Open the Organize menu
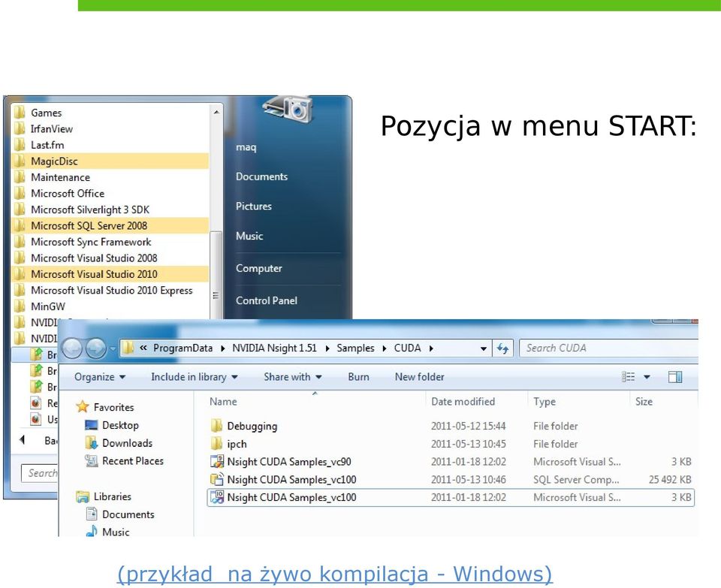 pos(100,377)
